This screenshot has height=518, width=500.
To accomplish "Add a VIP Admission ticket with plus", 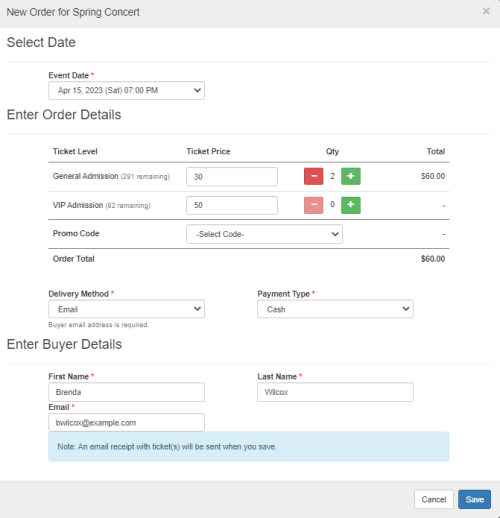I will 351,205.
